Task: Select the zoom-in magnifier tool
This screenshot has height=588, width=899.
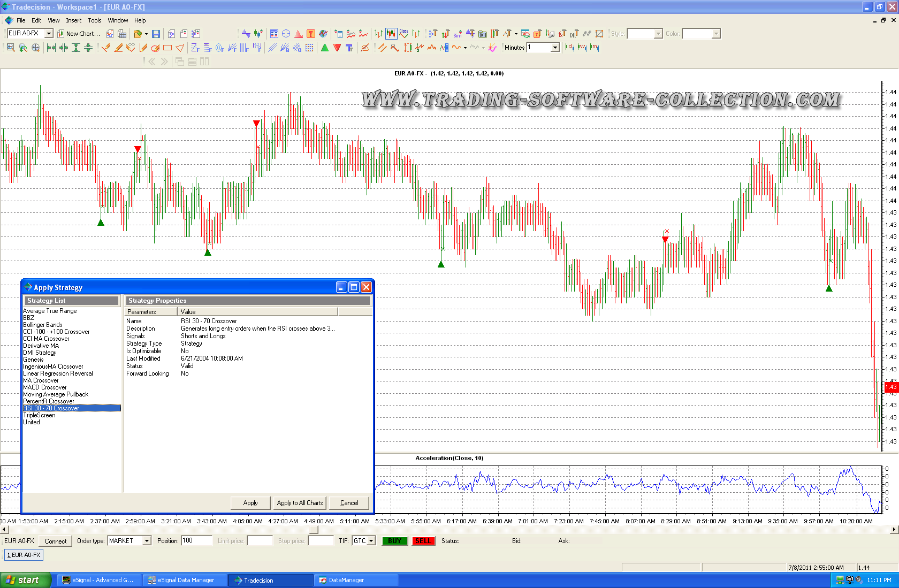Action: coord(11,48)
